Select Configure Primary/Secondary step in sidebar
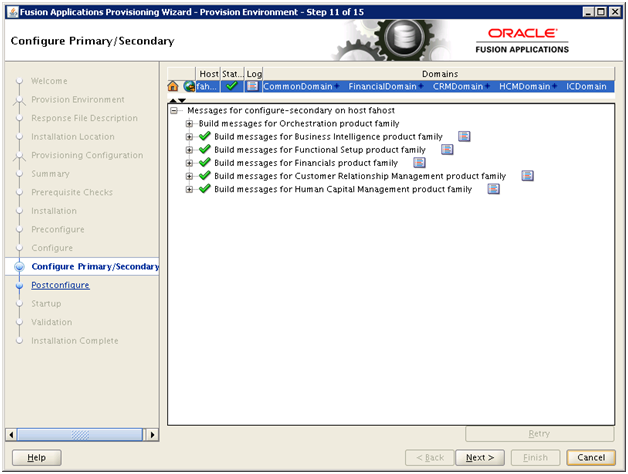This screenshot has height=474, width=628. point(95,266)
